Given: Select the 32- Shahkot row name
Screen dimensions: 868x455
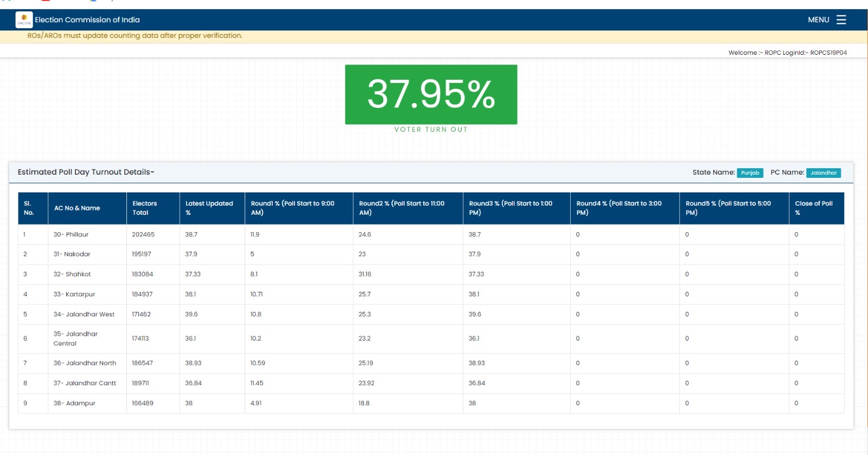Looking at the screenshot, I should click(x=72, y=274).
